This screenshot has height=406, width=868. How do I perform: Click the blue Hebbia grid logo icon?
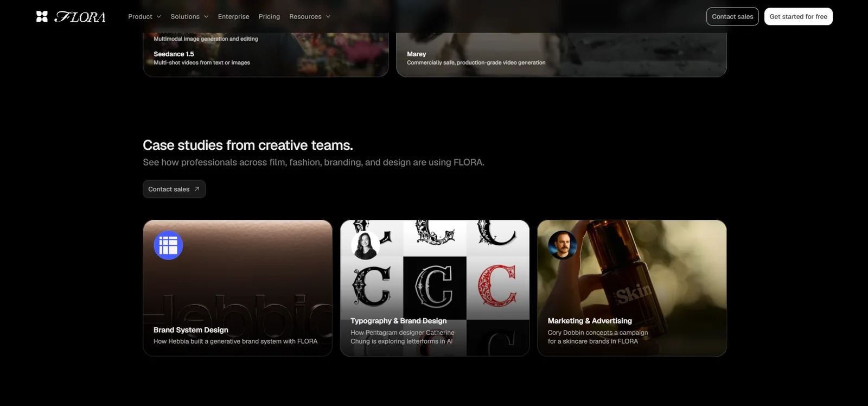168,245
